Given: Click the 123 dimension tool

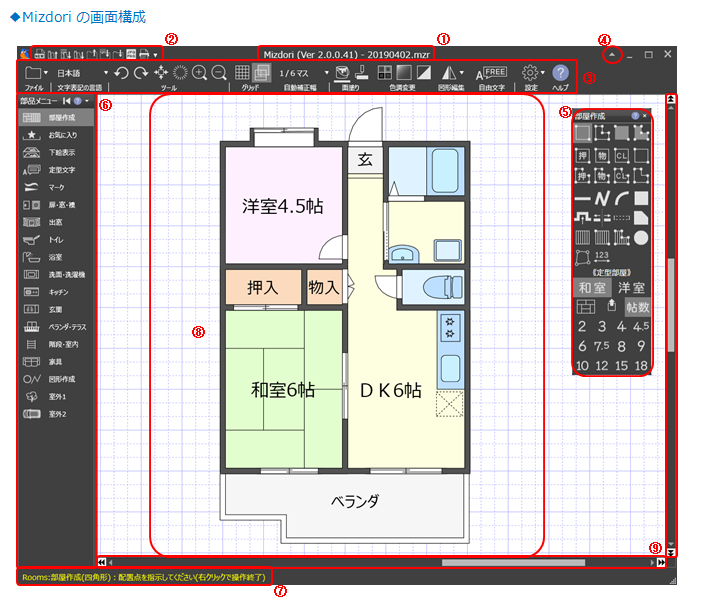Looking at the screenshot, I should (x=602, y=257).
